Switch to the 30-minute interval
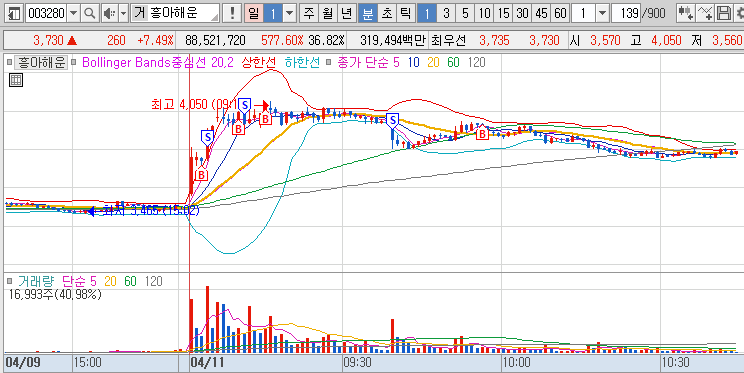 click(522, 13)
